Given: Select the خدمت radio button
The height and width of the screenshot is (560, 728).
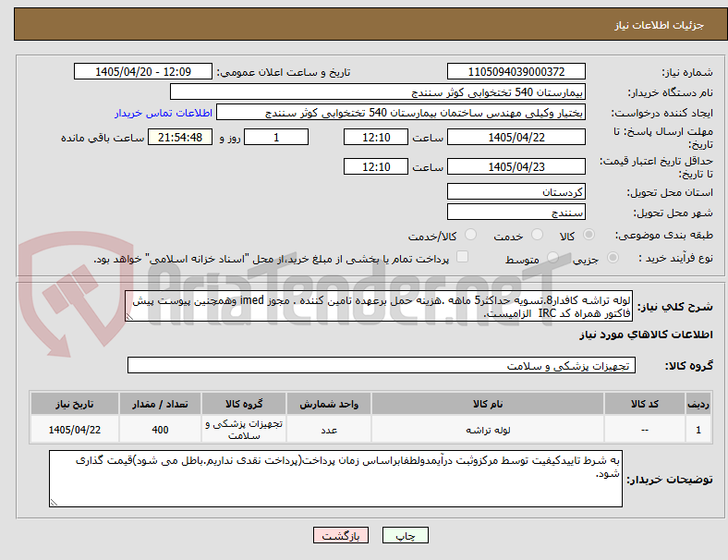Looking at the screenshot, I should point(537,235).
